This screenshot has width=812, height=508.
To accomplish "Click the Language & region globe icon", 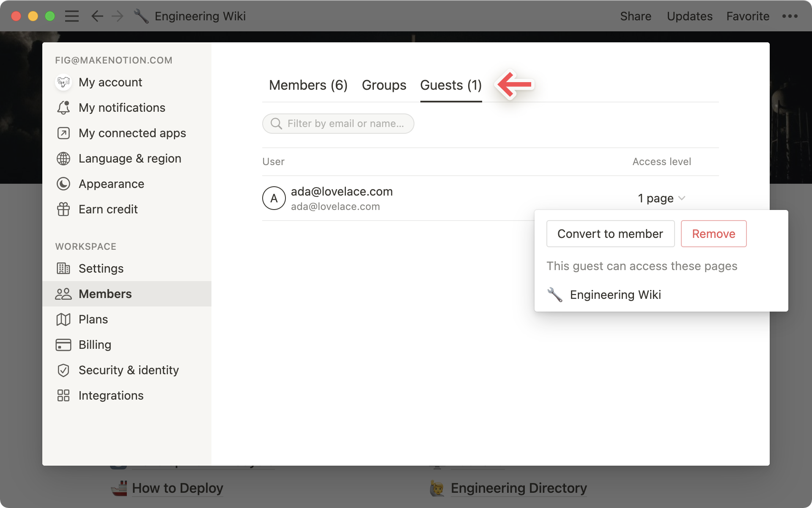I will (64, 158).
